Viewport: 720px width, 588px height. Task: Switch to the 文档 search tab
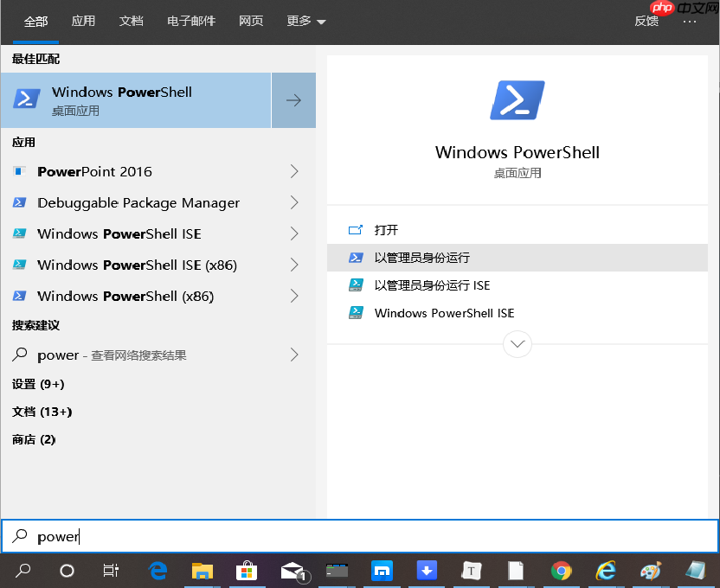131,20
